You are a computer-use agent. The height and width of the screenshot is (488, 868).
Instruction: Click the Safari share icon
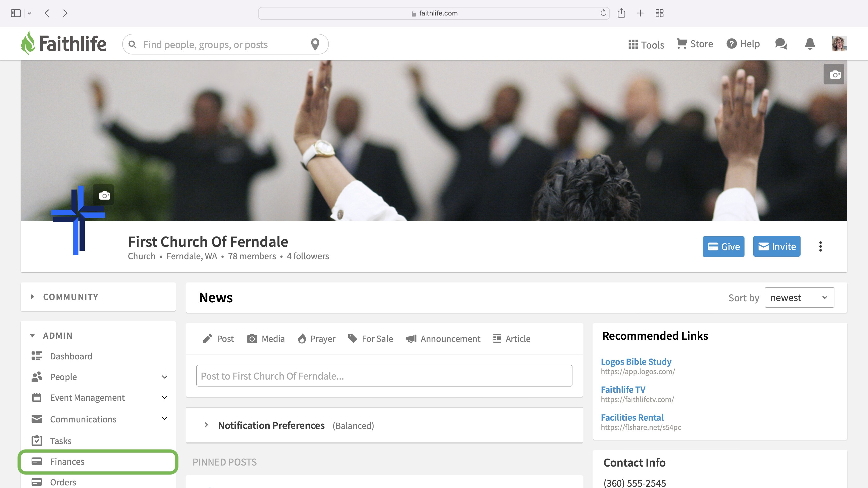point(621,13)
